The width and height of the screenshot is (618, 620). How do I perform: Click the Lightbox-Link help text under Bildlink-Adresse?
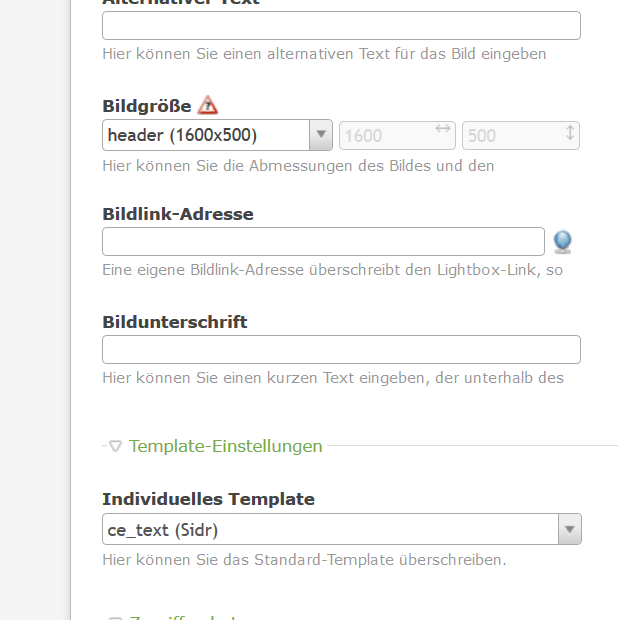(332, 270)
